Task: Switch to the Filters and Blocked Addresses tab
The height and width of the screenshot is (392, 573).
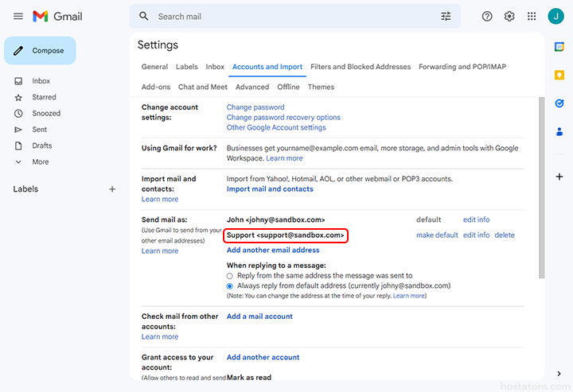Action: click(361, 67)
